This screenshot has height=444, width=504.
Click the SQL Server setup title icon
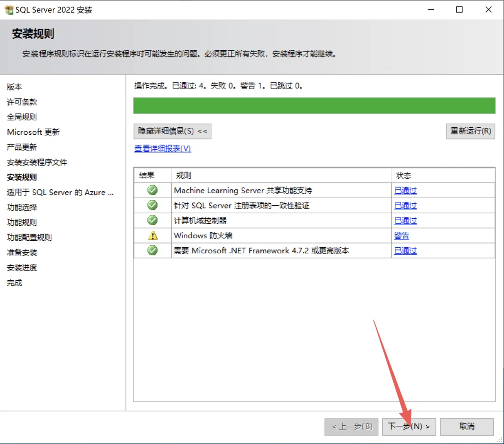pyautogui.click(x=9, y=10)
